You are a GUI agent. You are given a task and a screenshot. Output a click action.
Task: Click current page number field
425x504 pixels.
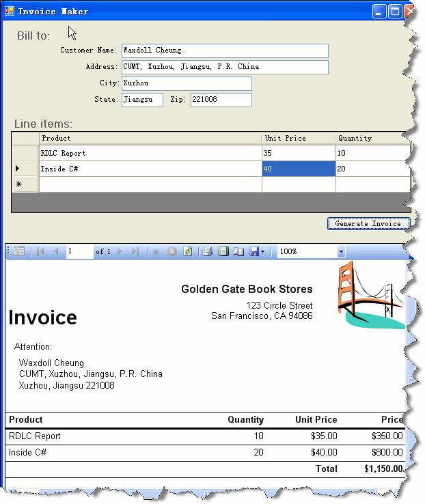(79, 251)
